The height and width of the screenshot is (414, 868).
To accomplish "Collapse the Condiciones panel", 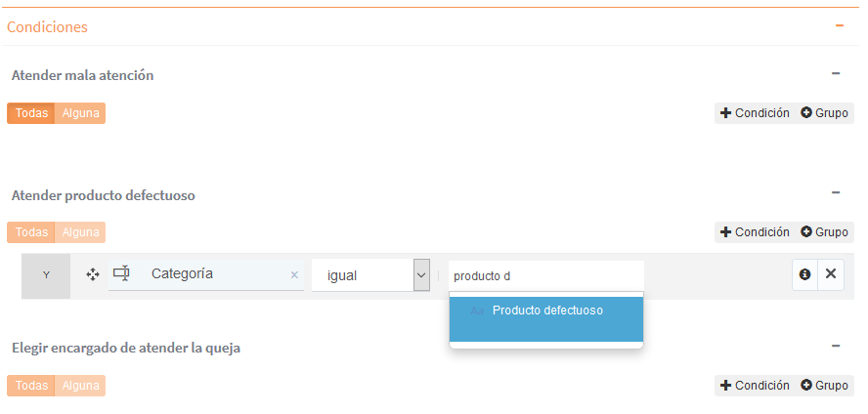I will pyautogui.click(x=840, y=25).
